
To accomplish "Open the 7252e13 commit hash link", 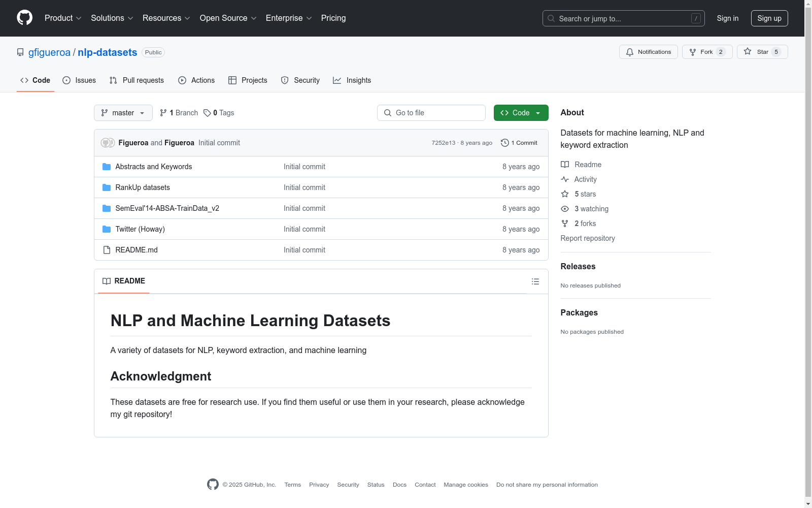I will click(x=444, y=143).
